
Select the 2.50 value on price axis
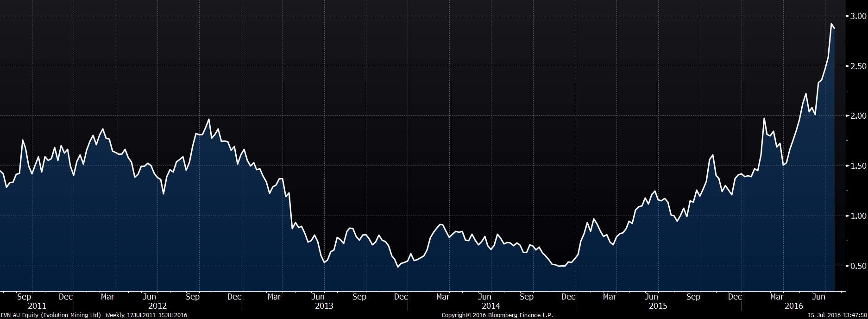point(858,66)
